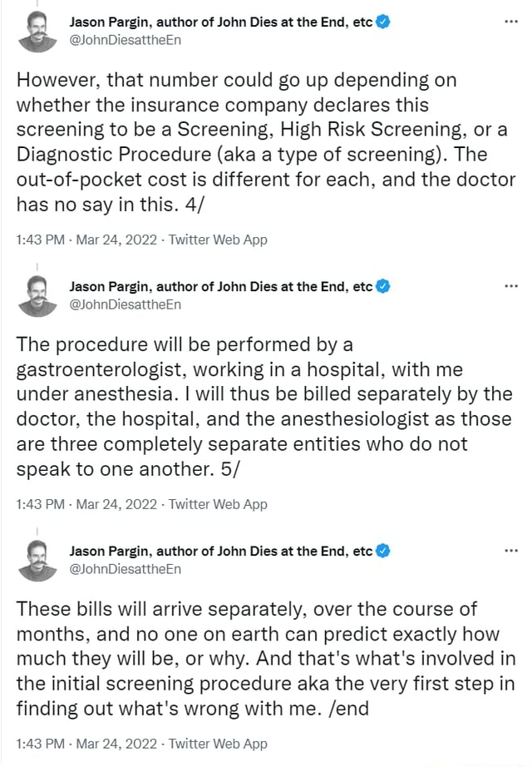Viewport: 532px width, 767px height.
Task: Click the verified badge on the second tweet
Action: 382,285
